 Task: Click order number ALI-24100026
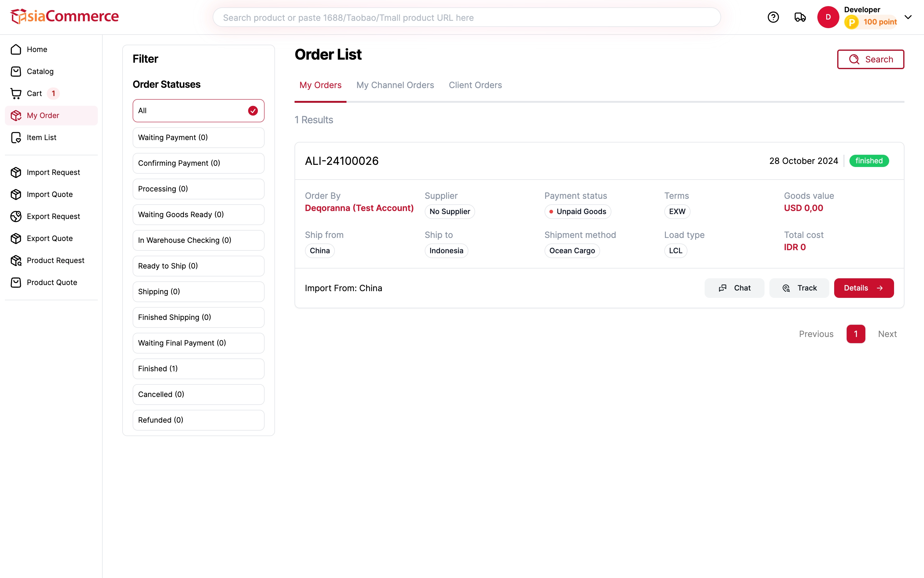pos(342,161)
